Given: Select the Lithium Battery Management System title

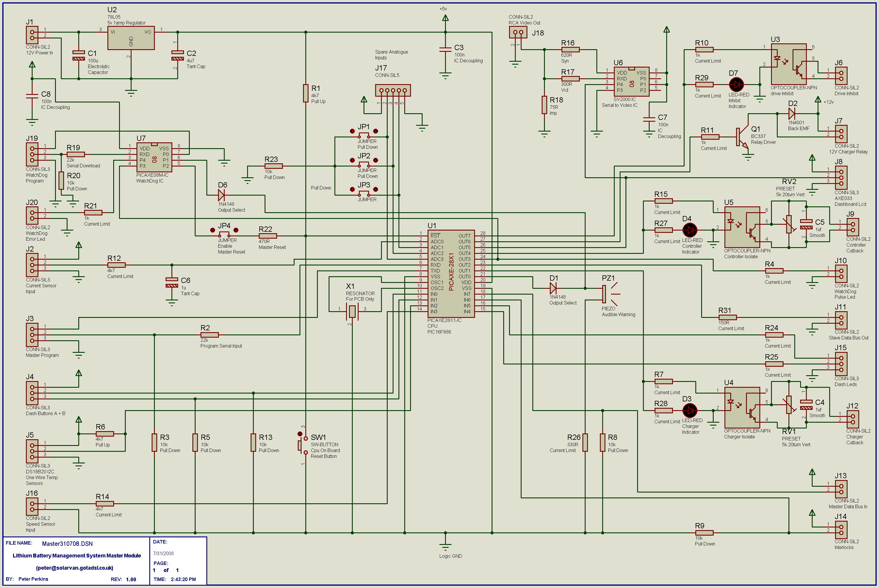Looking at the screenshot, I should coord(77,556).
